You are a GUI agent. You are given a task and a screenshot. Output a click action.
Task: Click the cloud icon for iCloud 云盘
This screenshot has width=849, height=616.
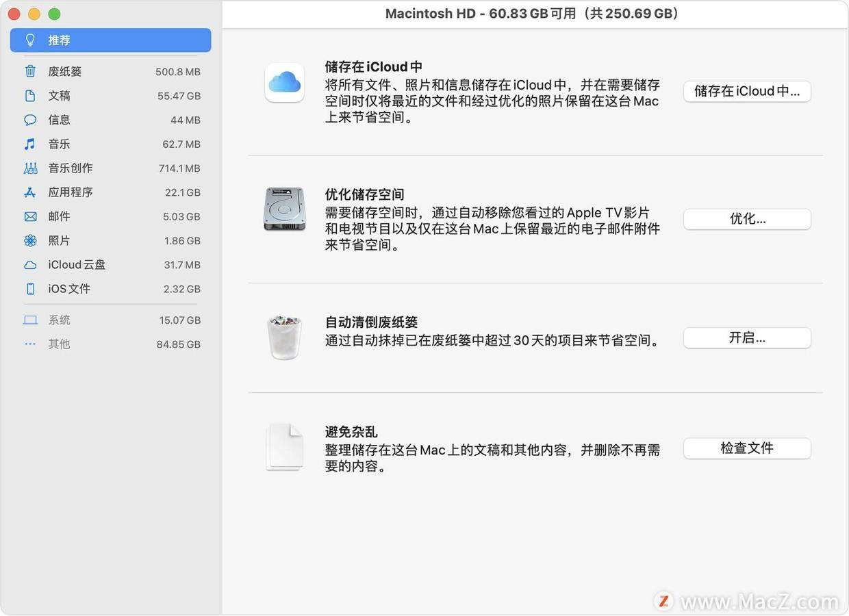click(x=30, y=265)
